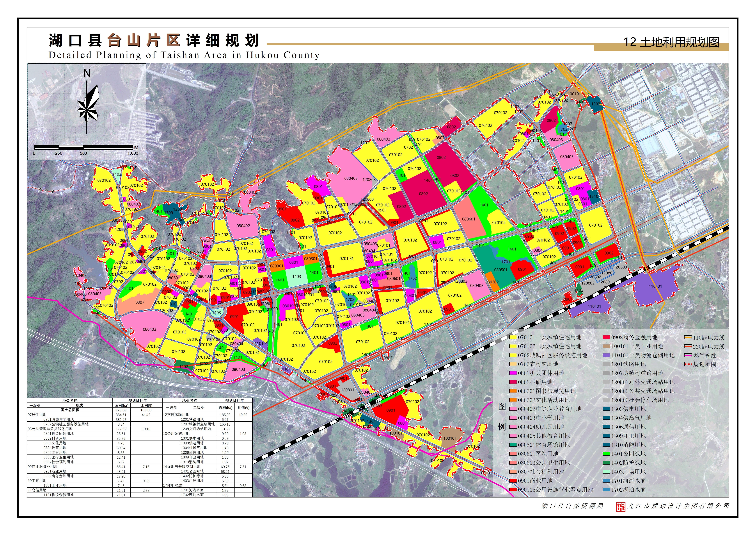
Task: Click the 110101一类物流仓储用地 purple swatch
Action: 607,355
